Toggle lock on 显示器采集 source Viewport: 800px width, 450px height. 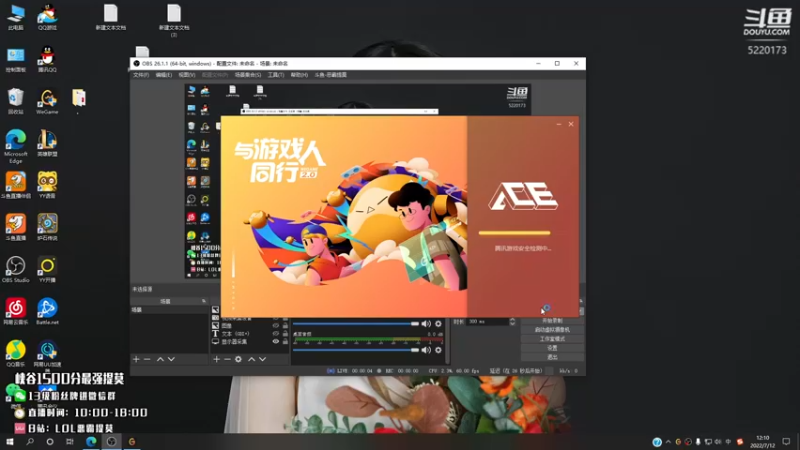pos(285,342)
